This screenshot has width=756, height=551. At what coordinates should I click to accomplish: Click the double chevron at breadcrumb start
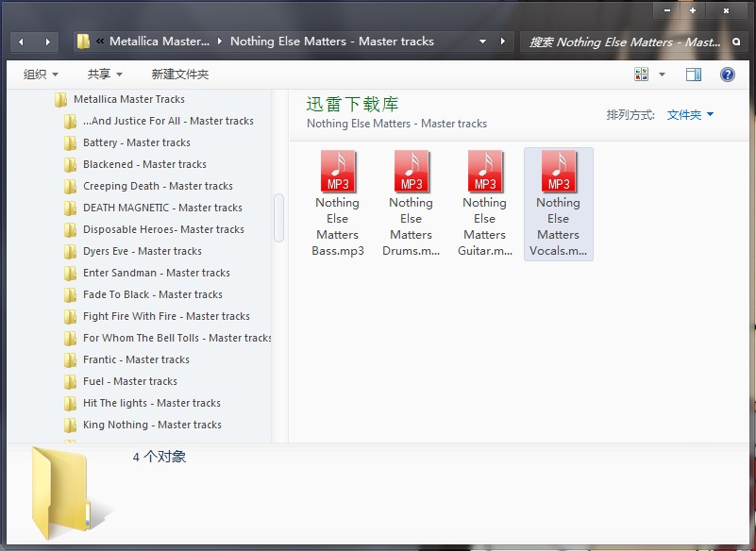click(100, 41)
